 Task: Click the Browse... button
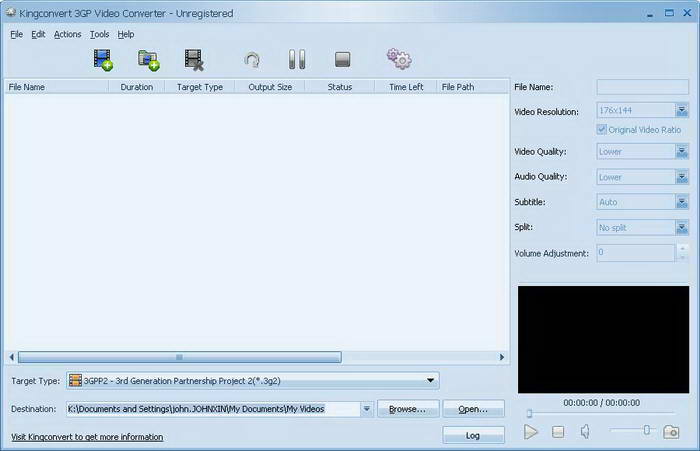pos(408,409)
